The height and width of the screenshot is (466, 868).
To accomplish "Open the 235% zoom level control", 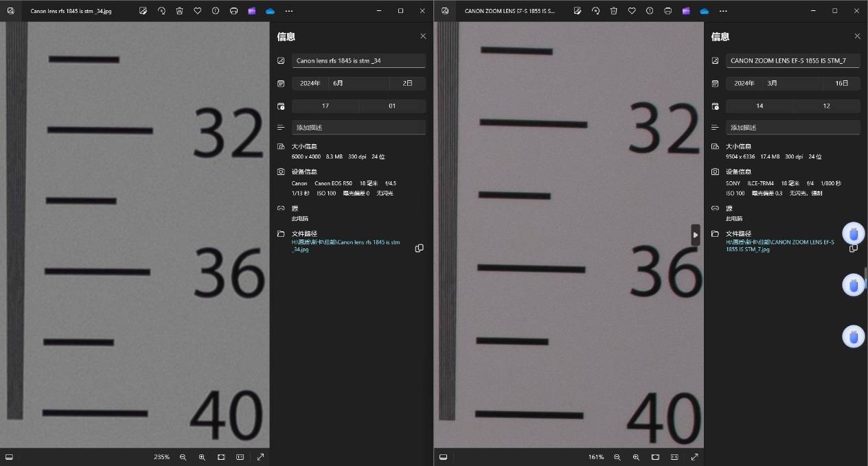I will (x=161, y=457).
